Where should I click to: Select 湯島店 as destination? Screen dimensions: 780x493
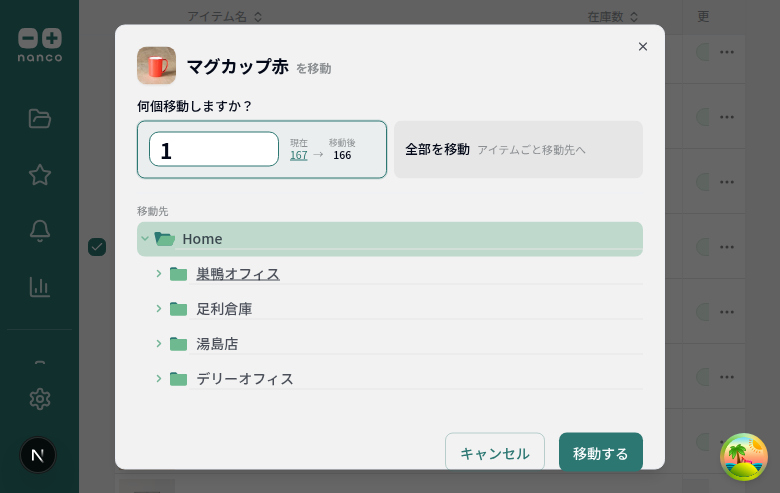[217, 344]
